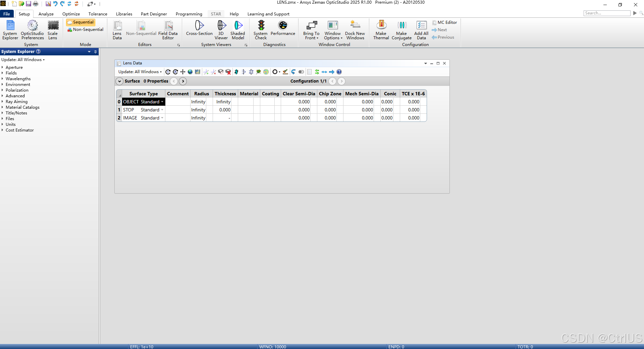644x349 pixels.
Task: Click the orange Update All refresh icon
Action: tap(76, 4)
